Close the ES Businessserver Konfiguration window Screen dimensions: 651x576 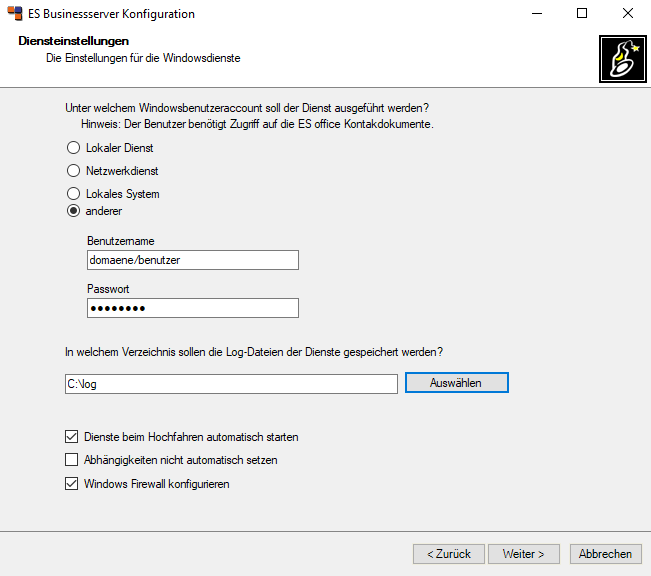[627, 14]
